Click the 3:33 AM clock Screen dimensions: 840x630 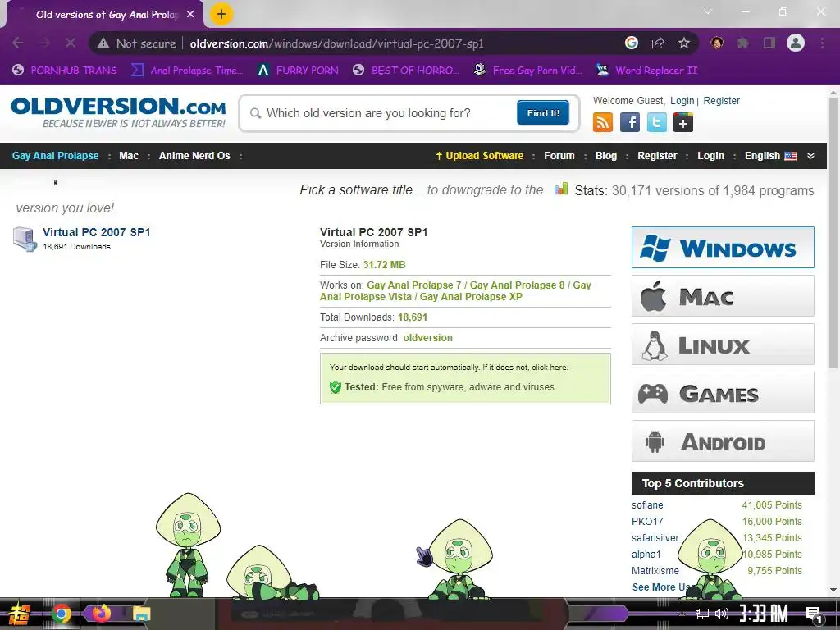pos(764,614)
